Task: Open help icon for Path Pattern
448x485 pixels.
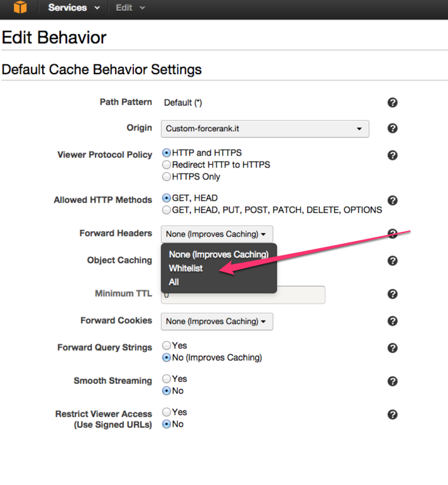Action: tap(392, 102)
